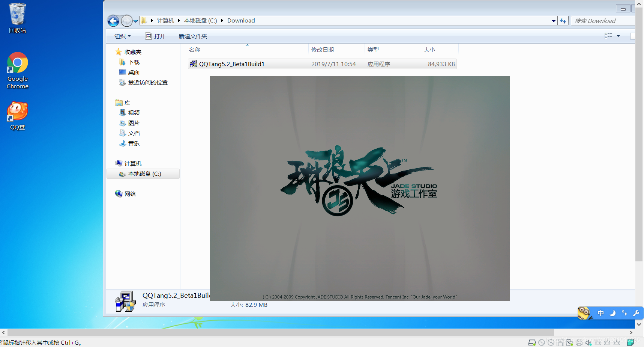The width and height of the screenshot is (644, 347).
Task: Click the horizontal scrollbar at bottom
Action: click(281, 332)
